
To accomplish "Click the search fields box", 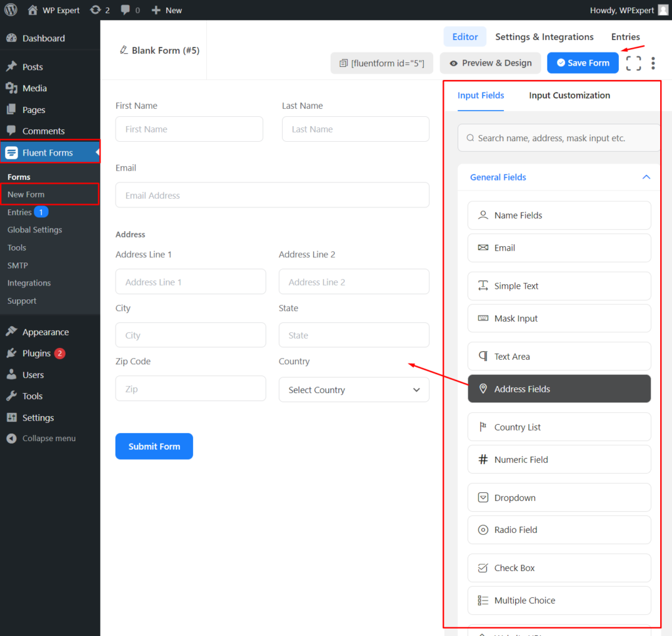I will tap(559, 138).
